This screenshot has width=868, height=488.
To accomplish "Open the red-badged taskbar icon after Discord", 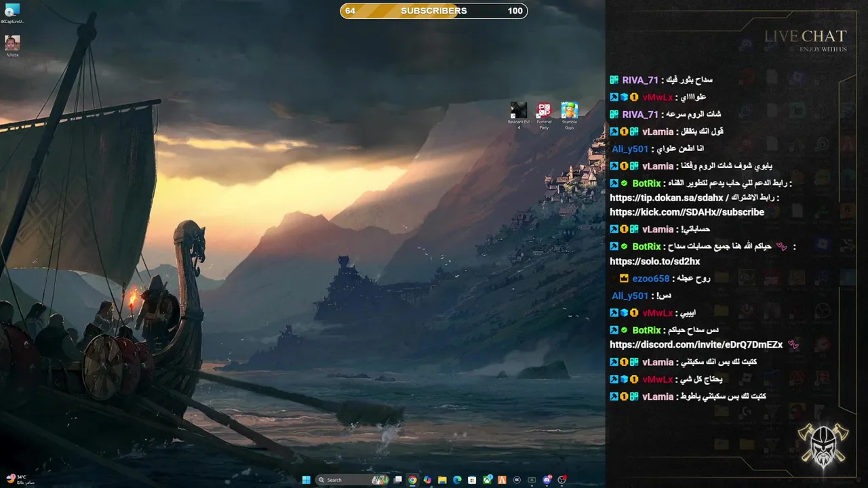I will (x=562, y=480).
